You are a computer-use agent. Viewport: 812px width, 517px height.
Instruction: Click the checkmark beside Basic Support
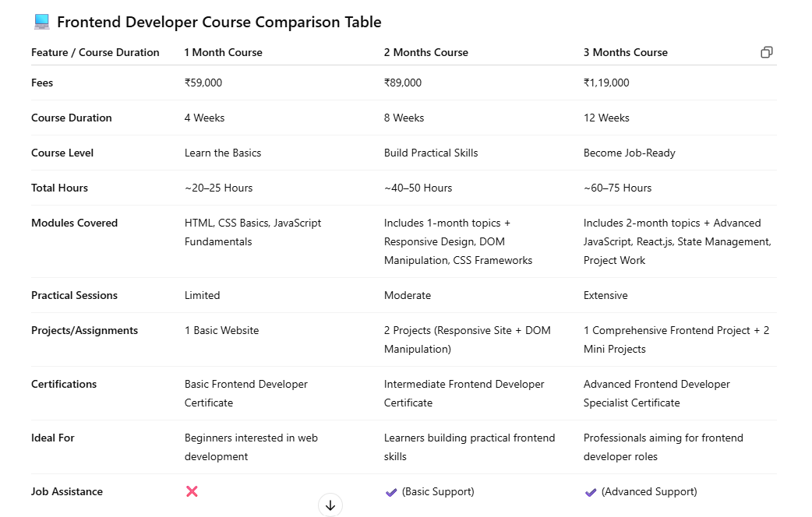[x=391, y=492]
